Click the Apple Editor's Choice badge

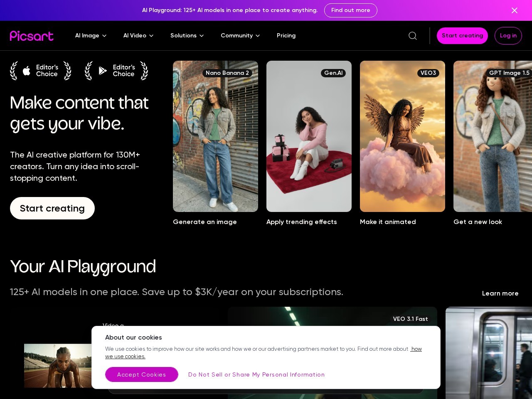click(40, 71)
